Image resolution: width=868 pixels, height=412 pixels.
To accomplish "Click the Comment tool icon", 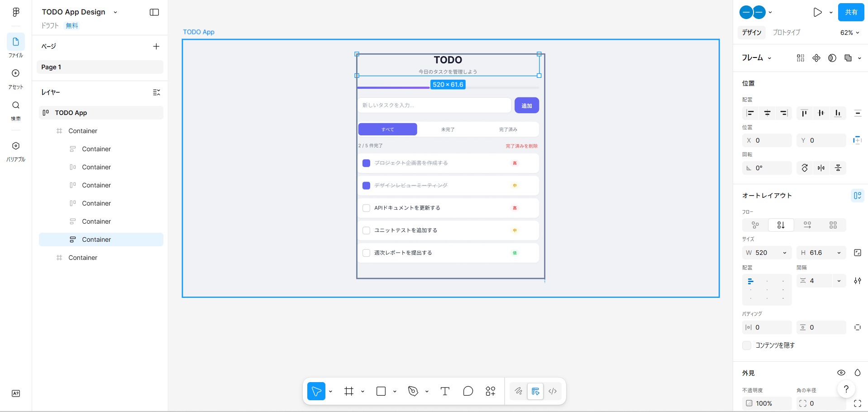I will [x=468, y=391].
